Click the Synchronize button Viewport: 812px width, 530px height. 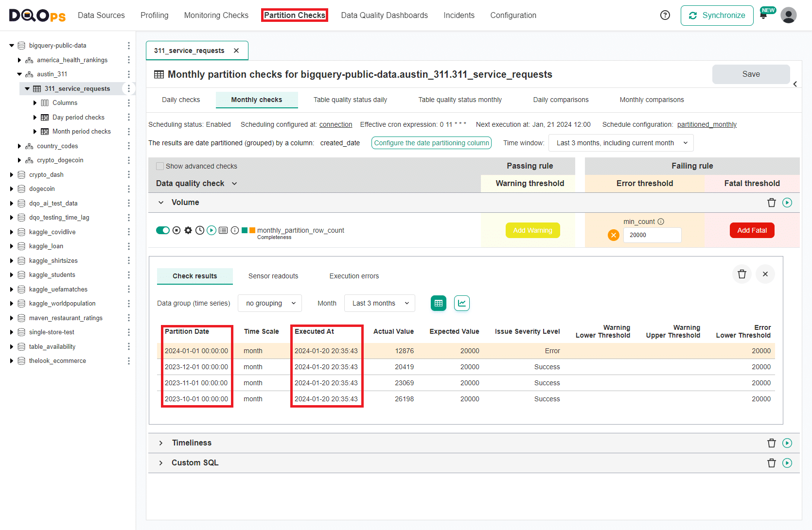[x=717, y=15]
